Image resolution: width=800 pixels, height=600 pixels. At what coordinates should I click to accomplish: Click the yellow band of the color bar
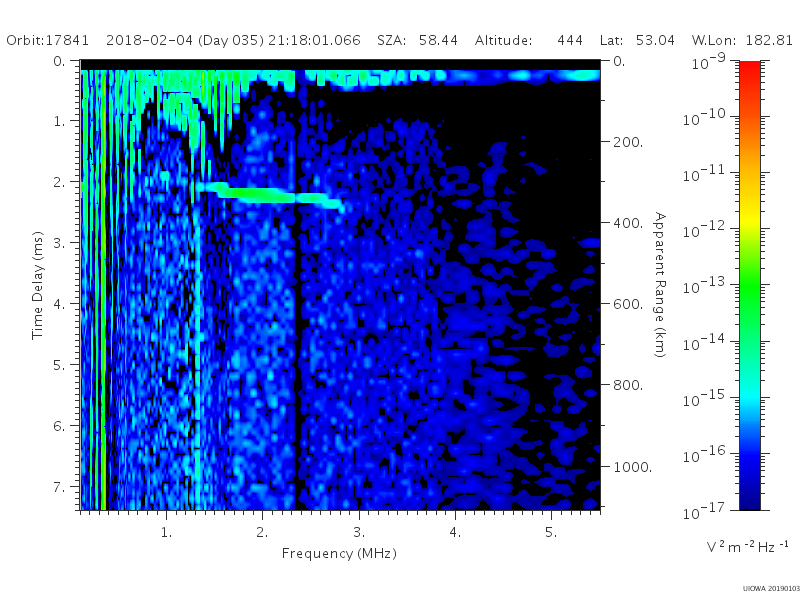[x=749, y=220]
